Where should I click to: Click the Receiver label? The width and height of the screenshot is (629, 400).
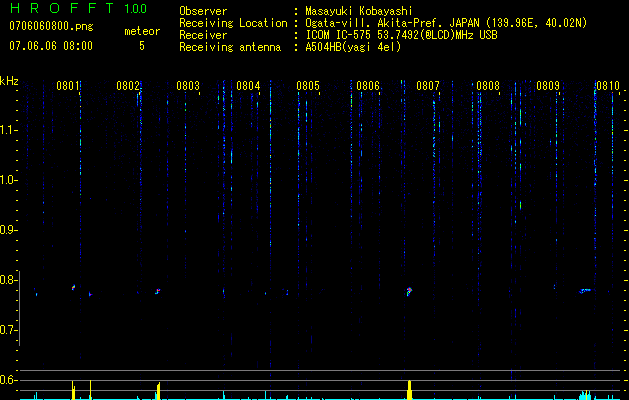(x=203, y=35)
